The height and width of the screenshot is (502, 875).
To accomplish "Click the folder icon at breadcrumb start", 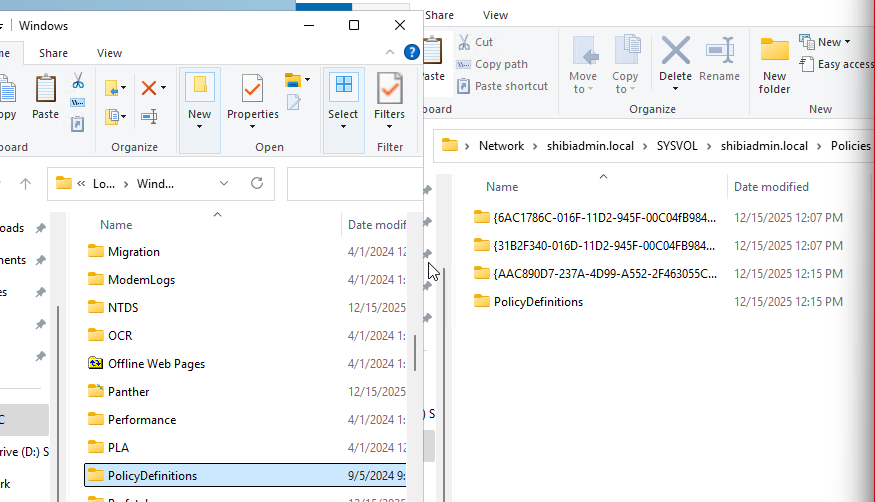I will pyautogui.click(x=449, y=146).
